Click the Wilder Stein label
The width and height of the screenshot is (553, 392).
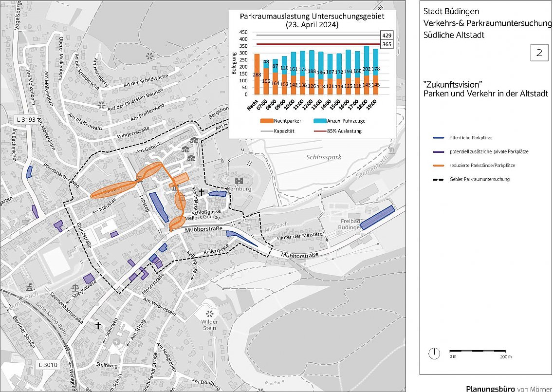[x=209, y=325]
